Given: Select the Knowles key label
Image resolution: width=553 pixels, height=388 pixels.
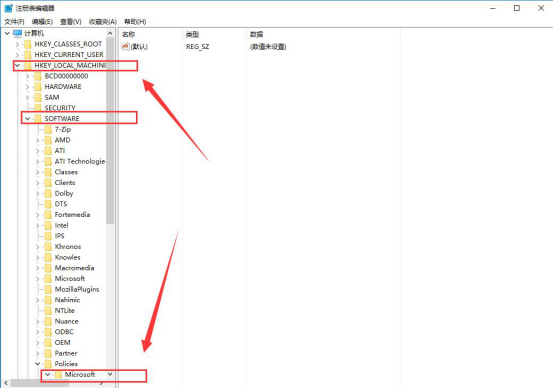Looking at the screenshot, I should click(67, 257).
